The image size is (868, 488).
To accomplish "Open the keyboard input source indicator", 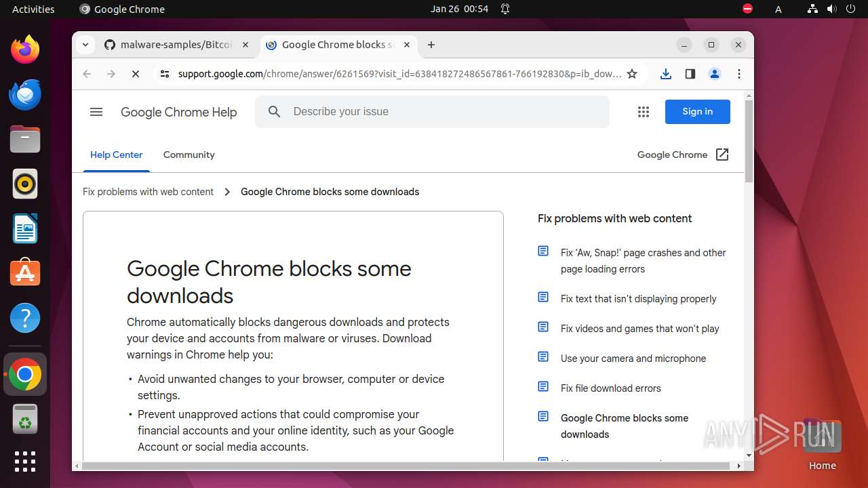I will coord(778,9).
